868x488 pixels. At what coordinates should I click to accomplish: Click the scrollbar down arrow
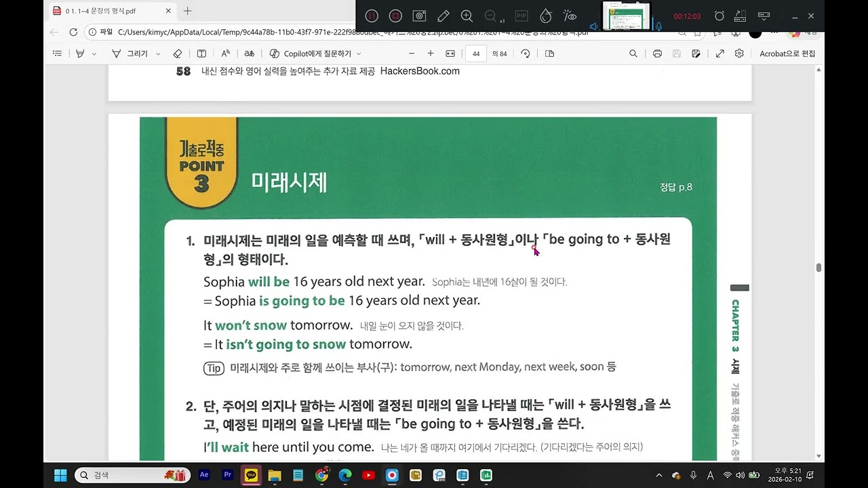click(x=818, y=456)
